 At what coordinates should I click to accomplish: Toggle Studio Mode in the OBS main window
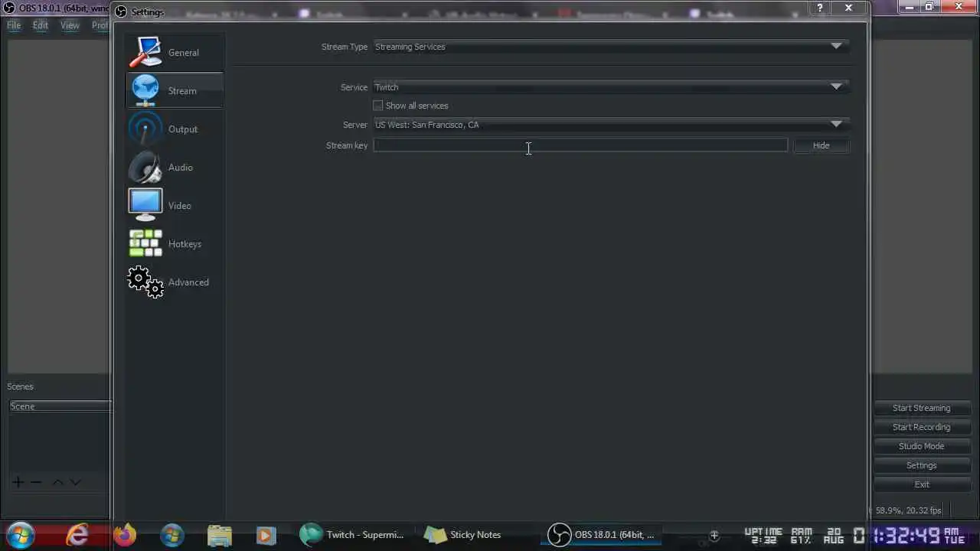921,446
